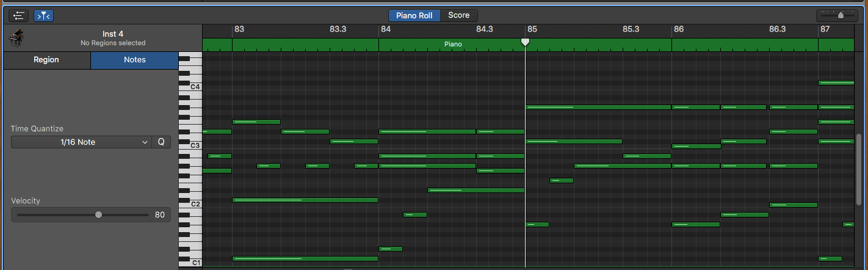Select the long C1 note at bar 83
The width and height of the screenshot is (868, 270).
click(x=305, y=258)
